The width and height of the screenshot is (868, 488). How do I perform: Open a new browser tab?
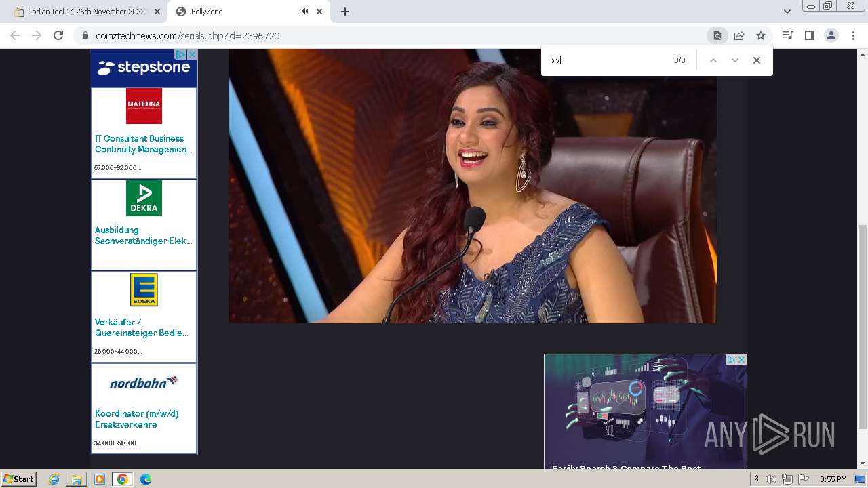click(345, 12)
